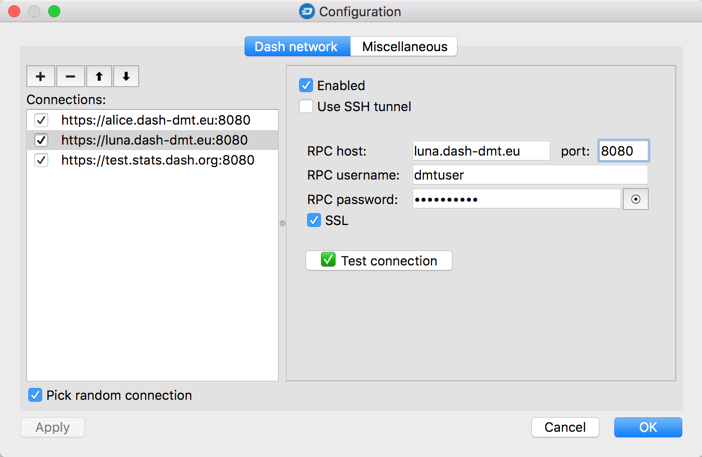The height and width of the screenshot is (457, 702).
Task: Remove selected connection with minus button
Action: tap(70, 77)
